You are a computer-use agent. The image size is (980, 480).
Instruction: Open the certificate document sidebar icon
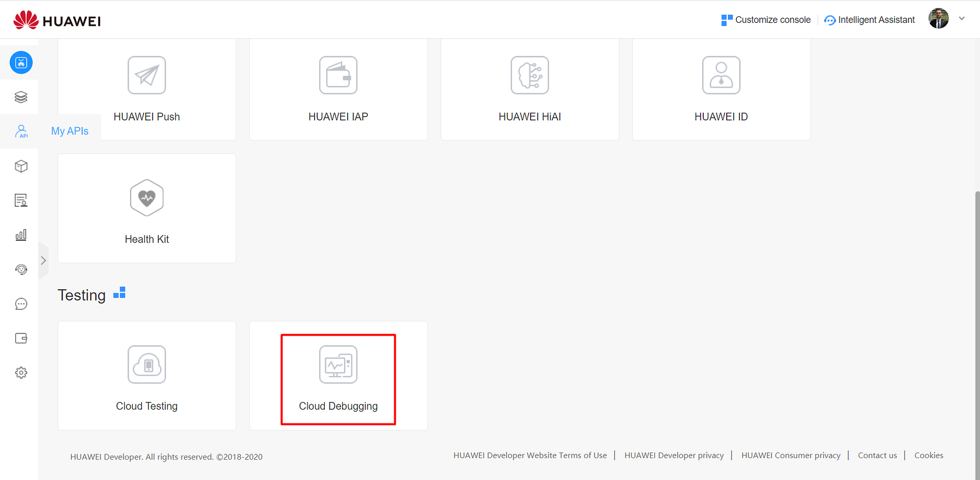pos(21,200)
